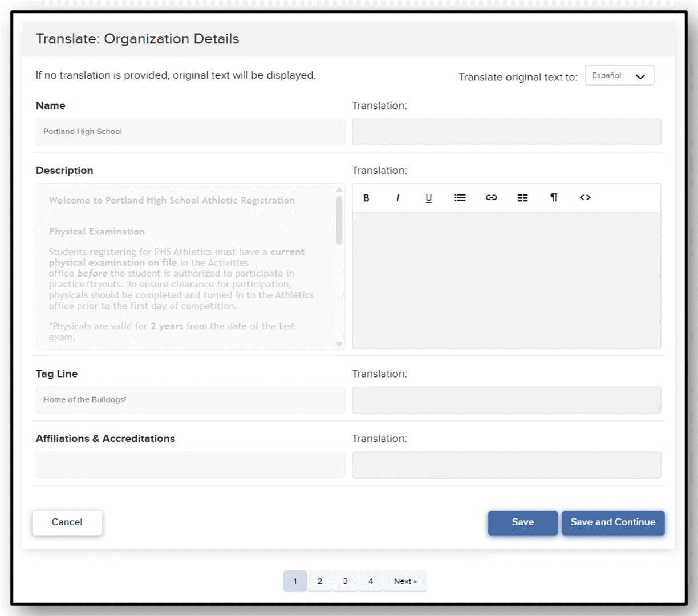698x616 pixels.
Task: Click the Description scroll up arrow
Action: (x=339, y=190)
